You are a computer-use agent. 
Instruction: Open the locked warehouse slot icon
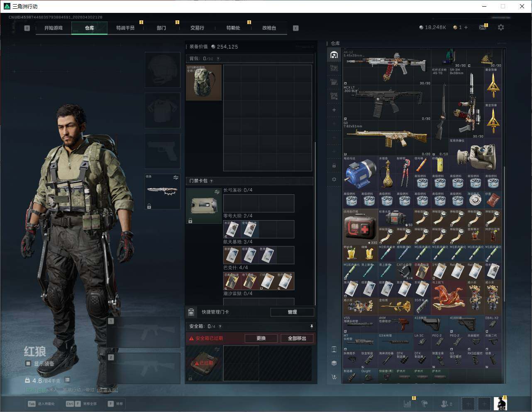coord(334,166)
